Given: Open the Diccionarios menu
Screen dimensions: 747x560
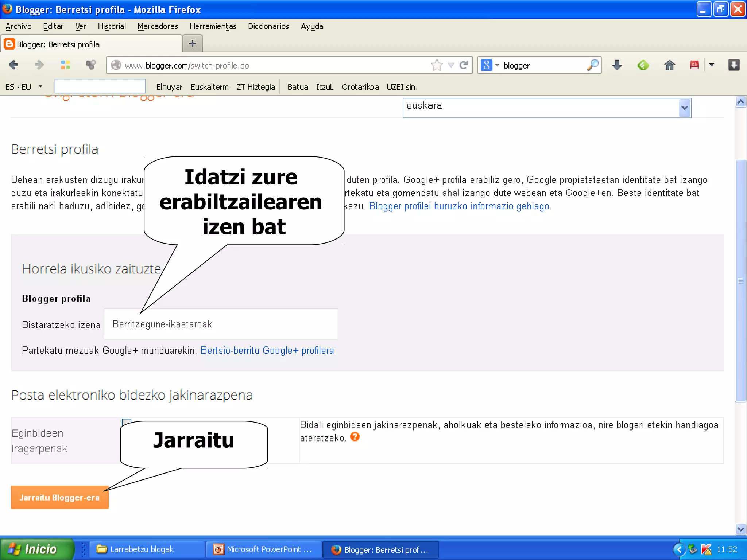Looking at the screenshot, I should pyautogui.click(x=268, y=27).
